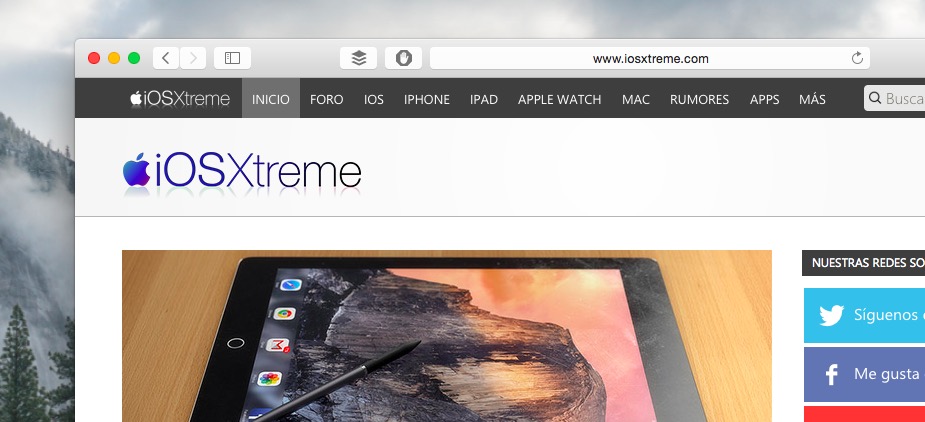
Task: Expand the MÁS menu
Action: click(812, 99)
